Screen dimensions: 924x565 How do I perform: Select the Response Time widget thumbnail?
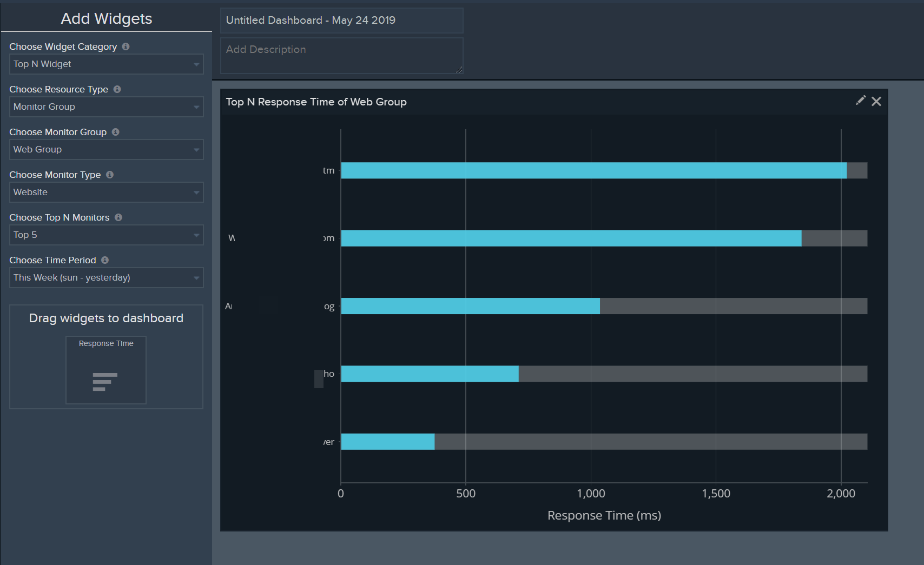click(106, 370)
